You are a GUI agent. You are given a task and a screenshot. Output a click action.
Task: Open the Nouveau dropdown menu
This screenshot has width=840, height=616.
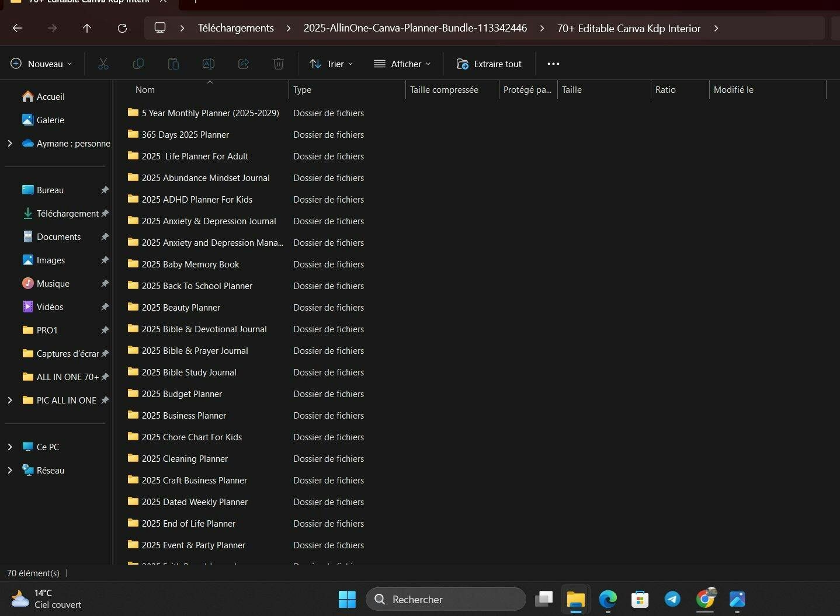point(41,64)
